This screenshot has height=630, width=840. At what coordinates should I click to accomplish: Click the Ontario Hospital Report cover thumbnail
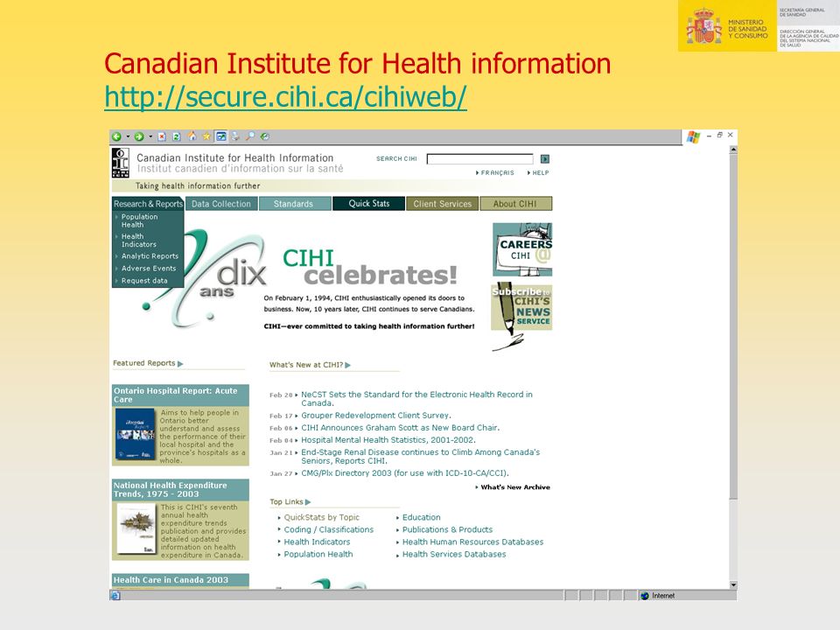pyautogui.click(x=135, y=435)
